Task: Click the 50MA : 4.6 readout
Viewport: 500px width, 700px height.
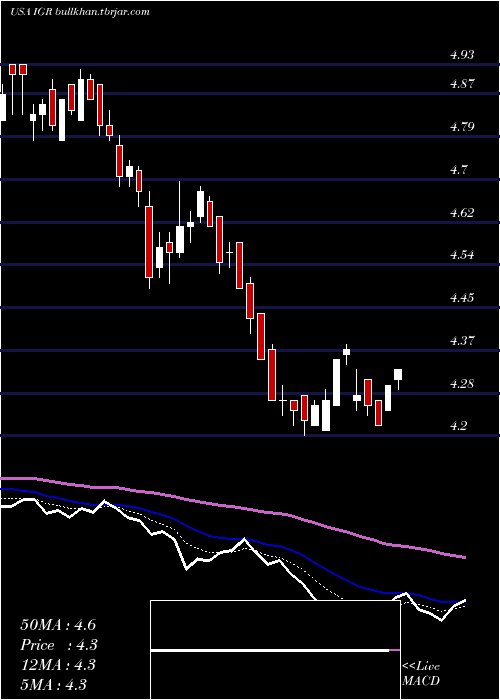Action: point(58,625)
